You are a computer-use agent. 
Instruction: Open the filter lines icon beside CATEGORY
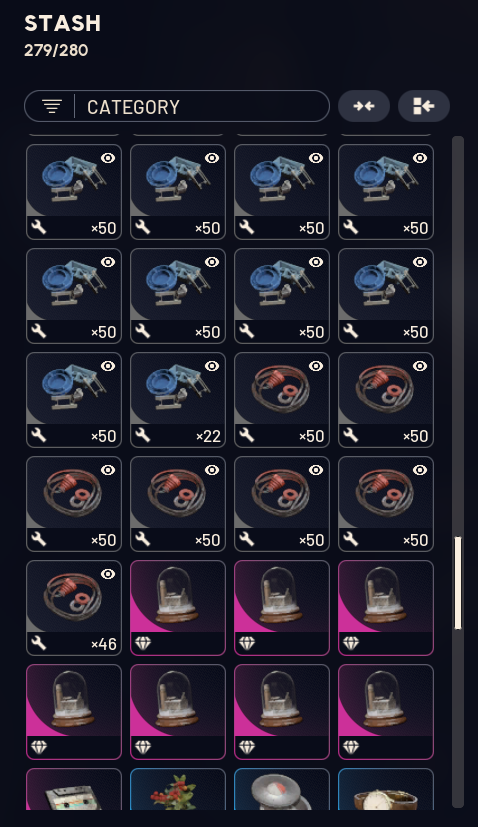click(52, 107)
